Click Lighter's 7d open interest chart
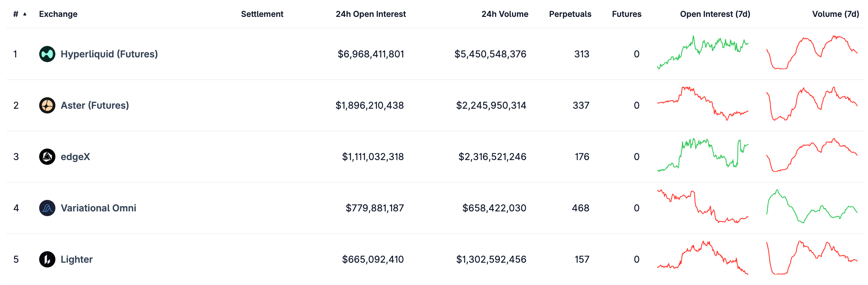 (703, 258)
